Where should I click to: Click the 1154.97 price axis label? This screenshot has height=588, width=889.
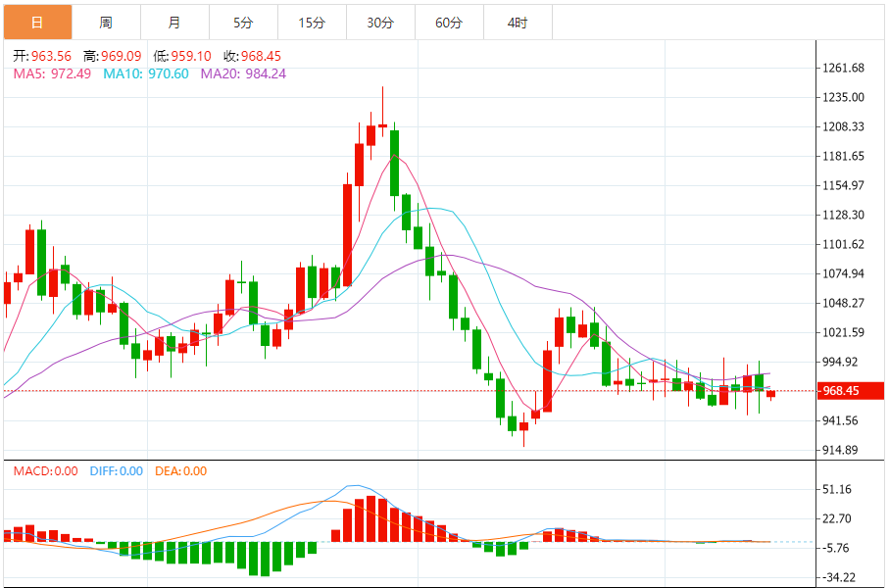(843, 185)
